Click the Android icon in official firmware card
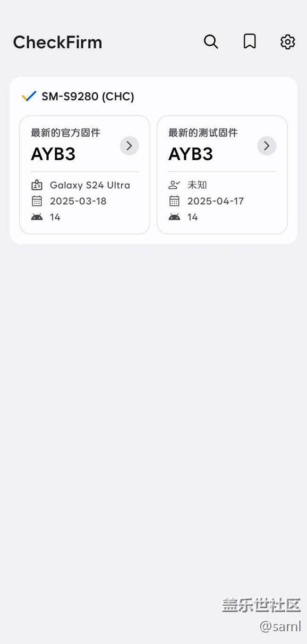This screenshot has height=644, width=307. click(37, 217)
